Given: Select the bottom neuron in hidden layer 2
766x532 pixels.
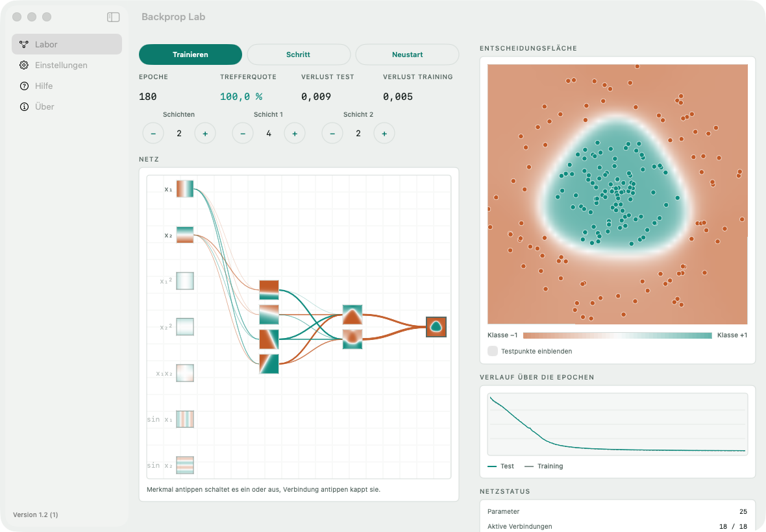Looking at the screenshot, I should click(x=352, y=339).
